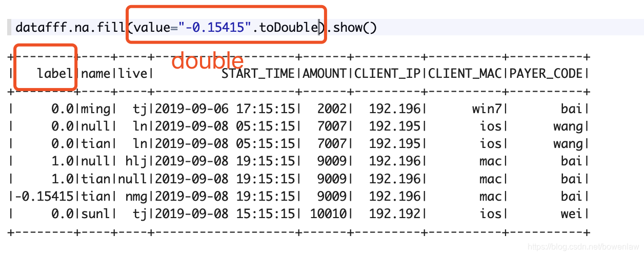The image size is (644, 256).
Task: Click the 1.0 label in hlj row
Action: click(x=62, y=161)
